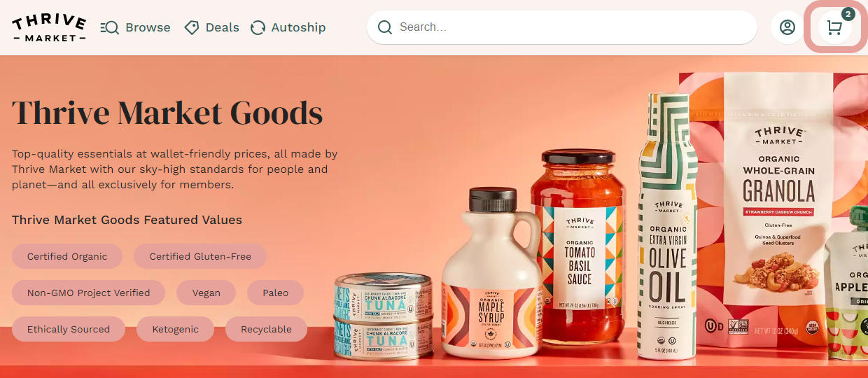Select the Ethically Sourced tag
The image size is (868, 378).
(69, 329)
